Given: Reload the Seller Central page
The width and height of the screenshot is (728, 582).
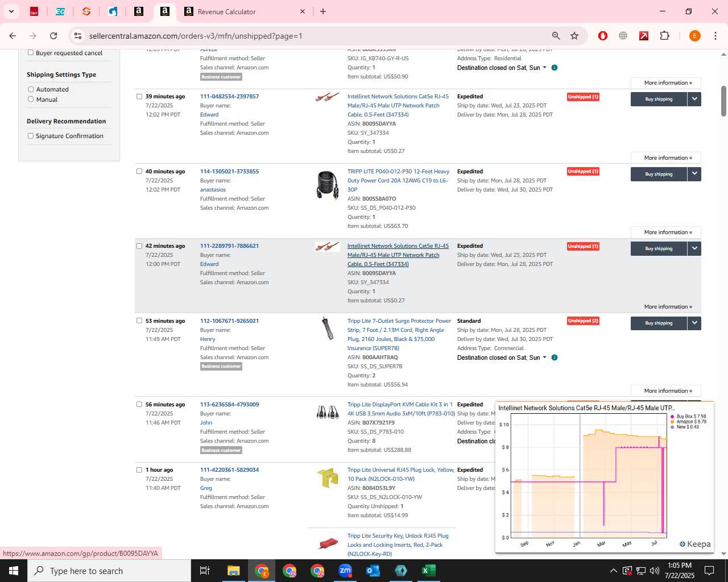Looking at the screenshot, I should (x=53, y=36).
